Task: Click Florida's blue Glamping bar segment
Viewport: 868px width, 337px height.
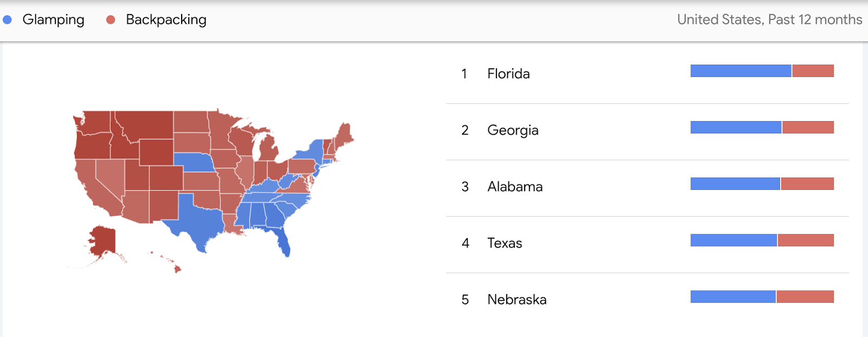Action: pos(741,71)
